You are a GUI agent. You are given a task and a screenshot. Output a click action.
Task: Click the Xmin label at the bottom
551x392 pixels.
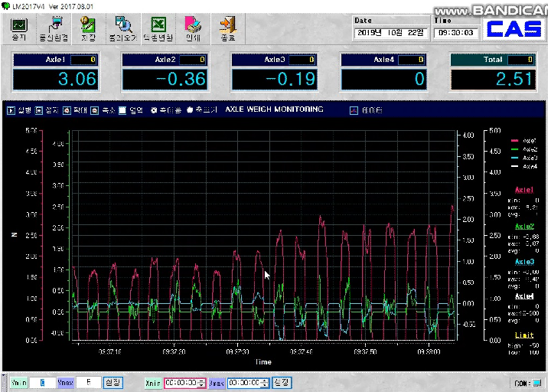tap(153, 383)
